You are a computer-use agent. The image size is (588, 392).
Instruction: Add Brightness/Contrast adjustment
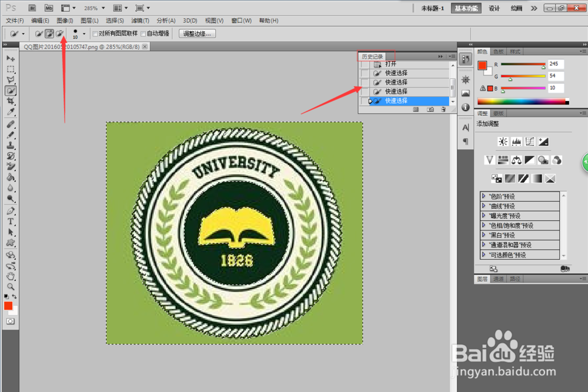pos(503,142)
